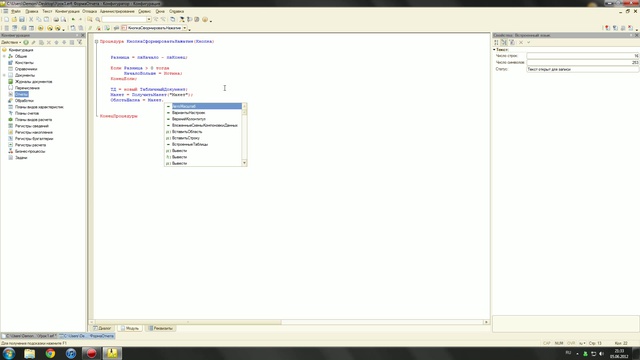Choose ВстроенныеТаблицы in autocomplete list
The height and width of the screenshot is (360, 640).
(190, 144)
